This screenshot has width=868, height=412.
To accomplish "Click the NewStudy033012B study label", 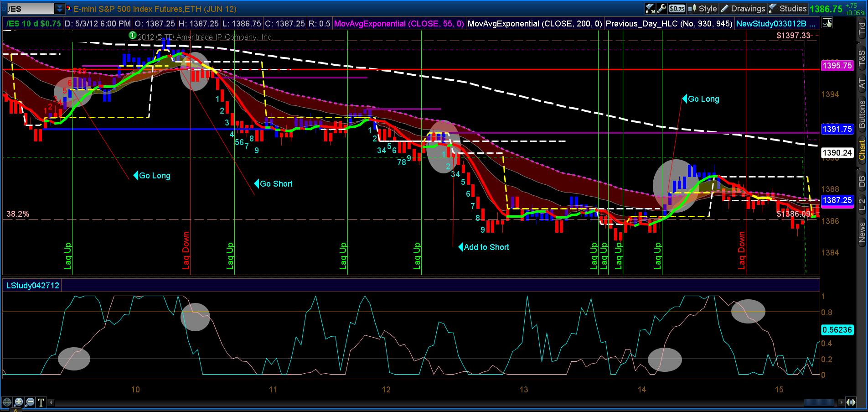I will click(x=776, y=23).
